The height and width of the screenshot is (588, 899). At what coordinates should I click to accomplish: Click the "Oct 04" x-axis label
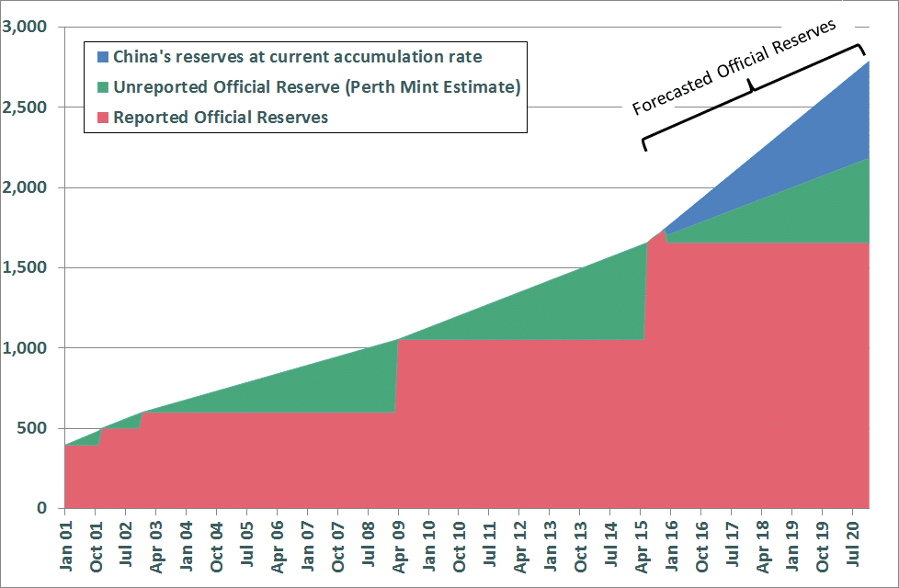tap(217, 546)
